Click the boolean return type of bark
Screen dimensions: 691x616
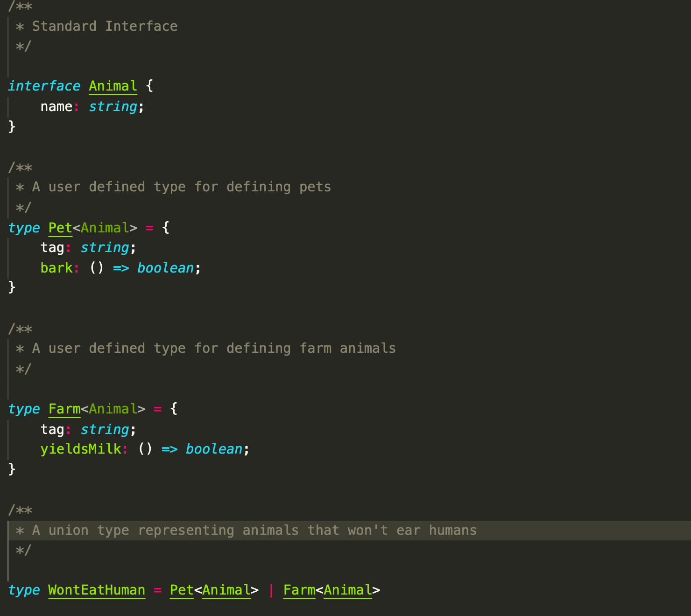[165, 268]
